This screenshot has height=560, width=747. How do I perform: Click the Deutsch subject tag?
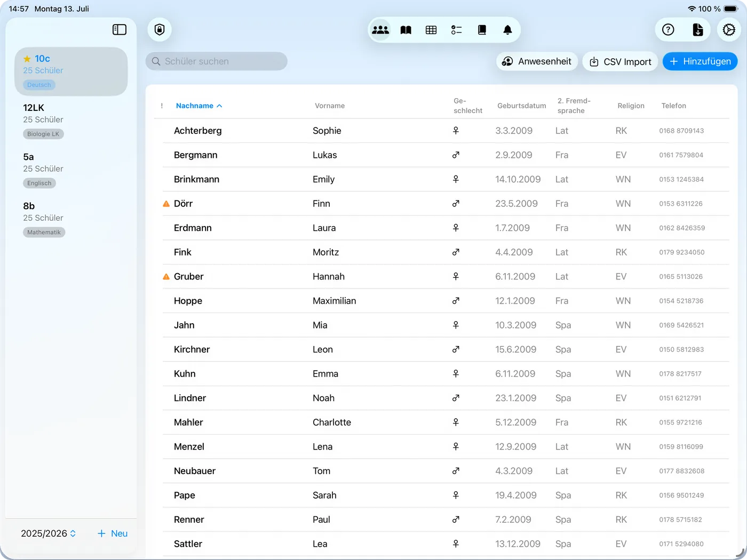coord(39,85)
